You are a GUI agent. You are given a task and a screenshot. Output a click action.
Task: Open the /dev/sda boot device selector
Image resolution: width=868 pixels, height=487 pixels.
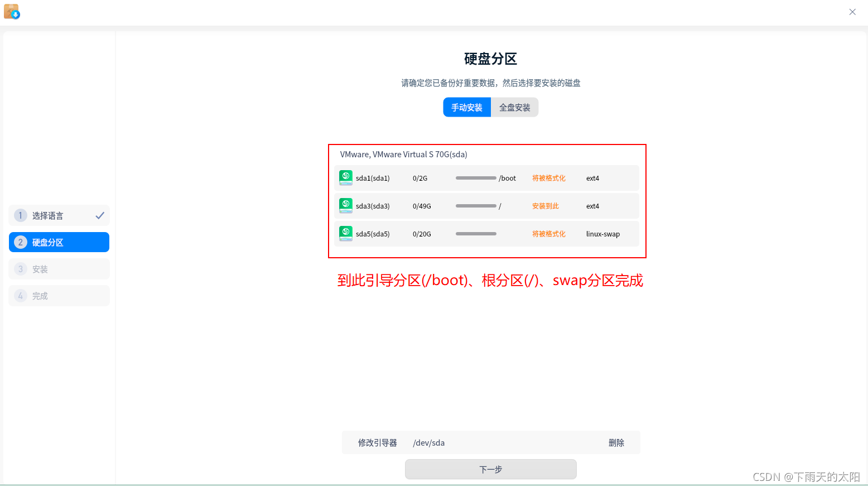pos(428,442)
